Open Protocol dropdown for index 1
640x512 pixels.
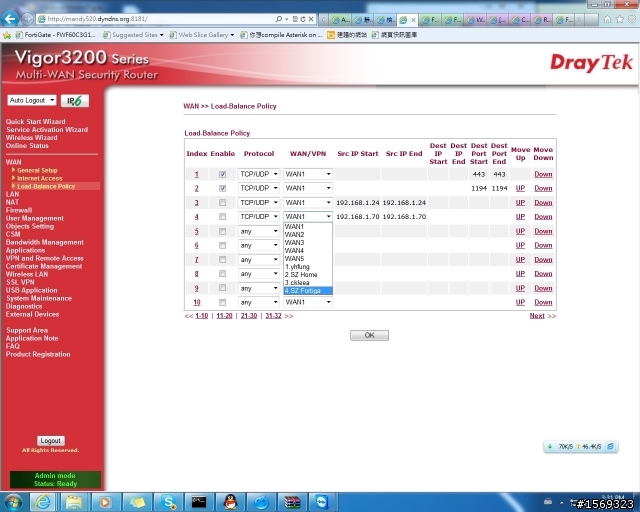[259, 174]
